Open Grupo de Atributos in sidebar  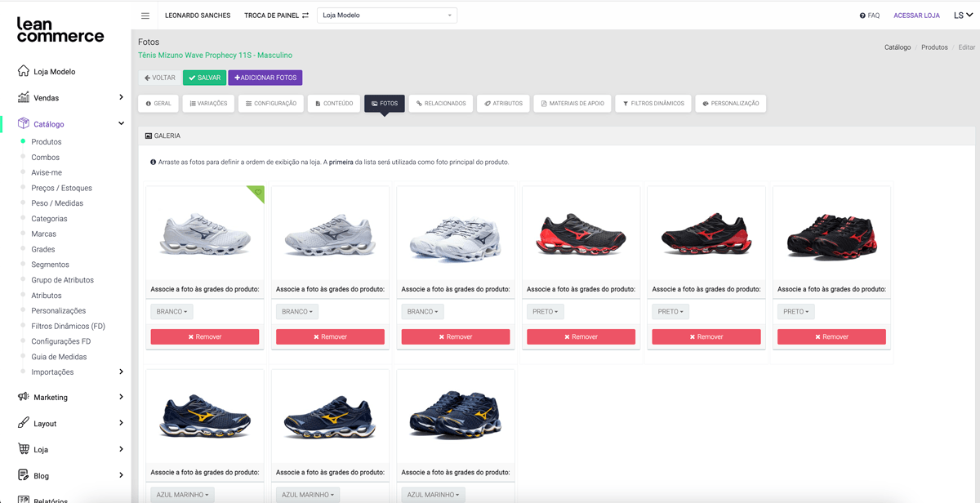pyautogui.click(x=63, y=280)
